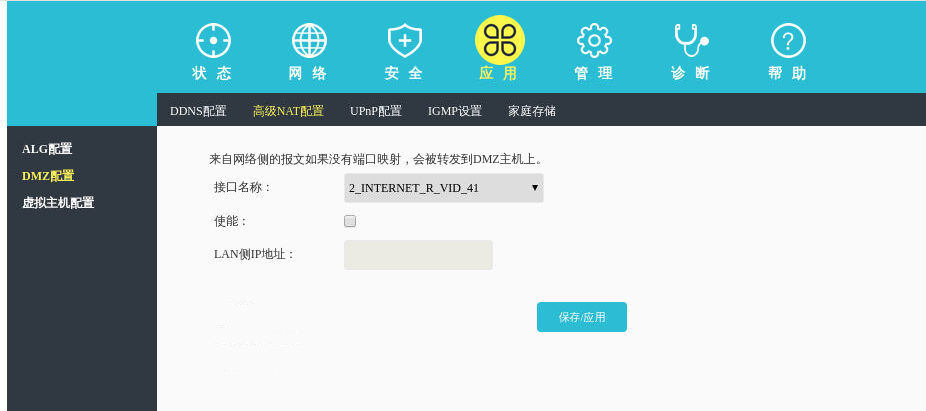926x411 pixels.
Task: Open the 网络 globe icon
Action: click(x=309, y=40)
